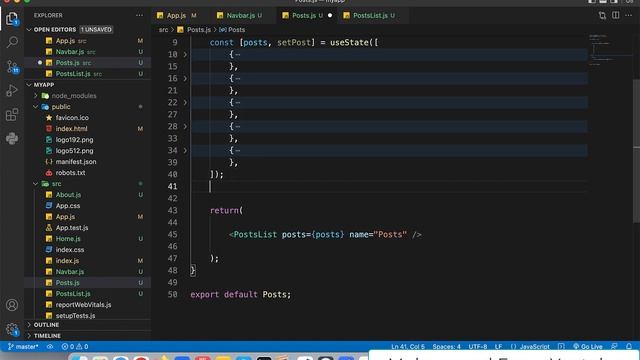
Task: Click unsaved dot on Posts.js tab
Action: pyautogui.click(x=330, y=16)
